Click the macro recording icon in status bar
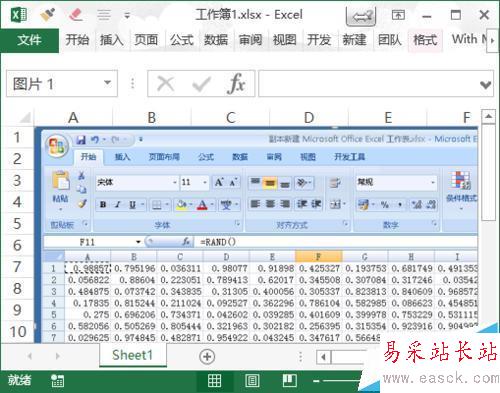Viewport: 500px width, 393px height. pyautogui.click(x=57, y=381)
